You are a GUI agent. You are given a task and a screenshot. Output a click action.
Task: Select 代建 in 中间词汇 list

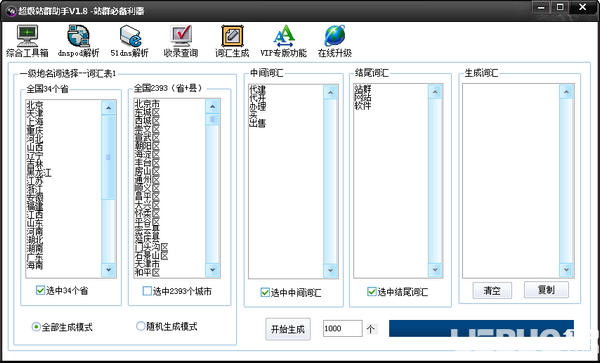click(258, 90)
